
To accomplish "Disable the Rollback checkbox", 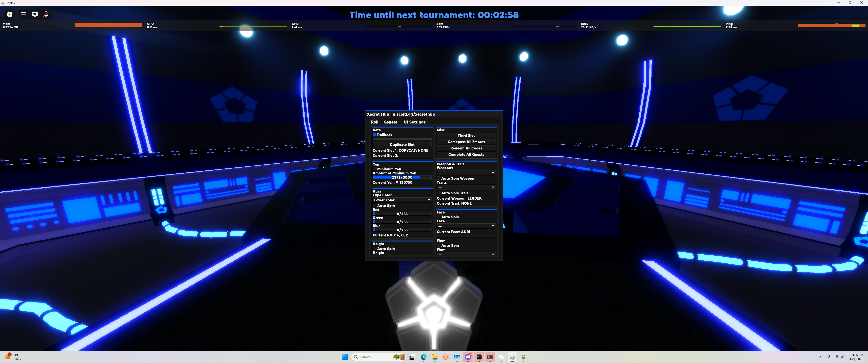I will click(x=374, y=135).
